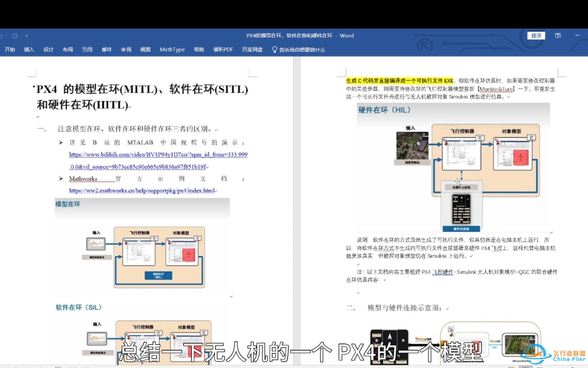The height and width of the screenshot is (368, 588).
Task: Click the underlined Mathworks text
Action: [x=83, y=179]
